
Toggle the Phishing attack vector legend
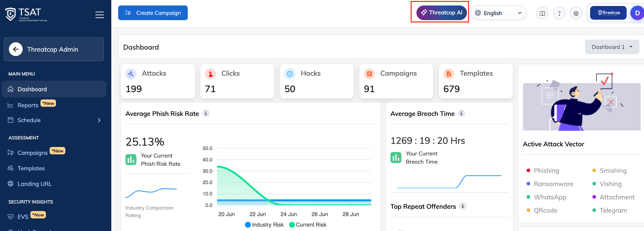(543, 171)
